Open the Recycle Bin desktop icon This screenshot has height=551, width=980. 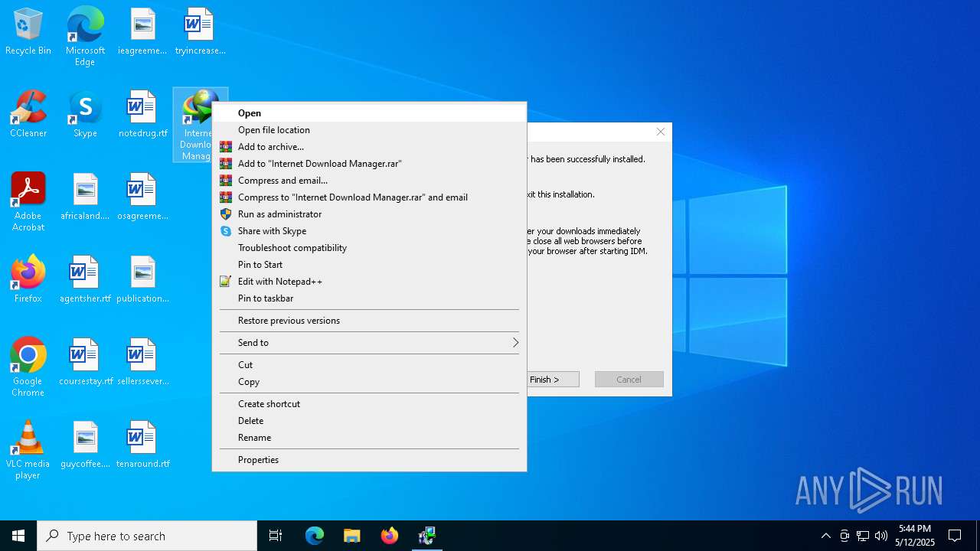click(28, 32)
